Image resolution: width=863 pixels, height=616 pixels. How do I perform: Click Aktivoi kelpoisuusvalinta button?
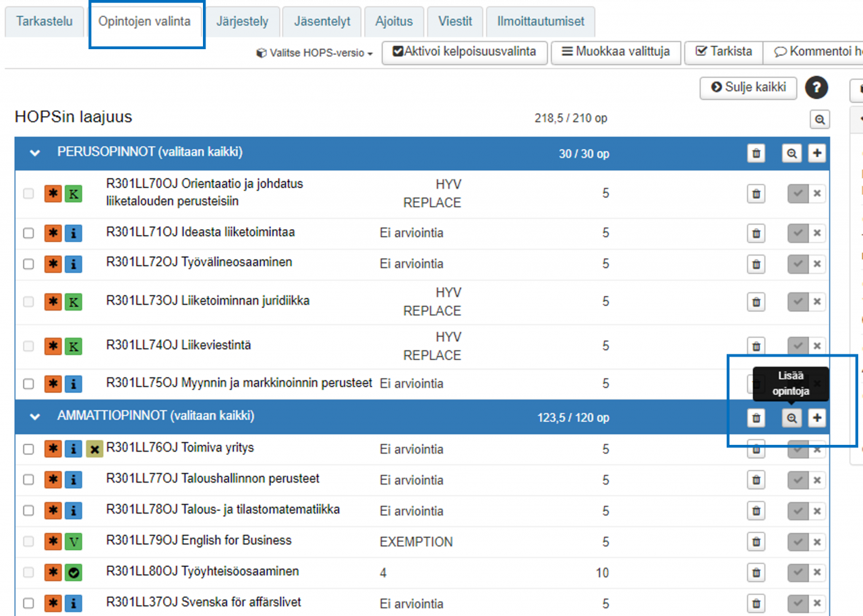(x=465, y=53)
